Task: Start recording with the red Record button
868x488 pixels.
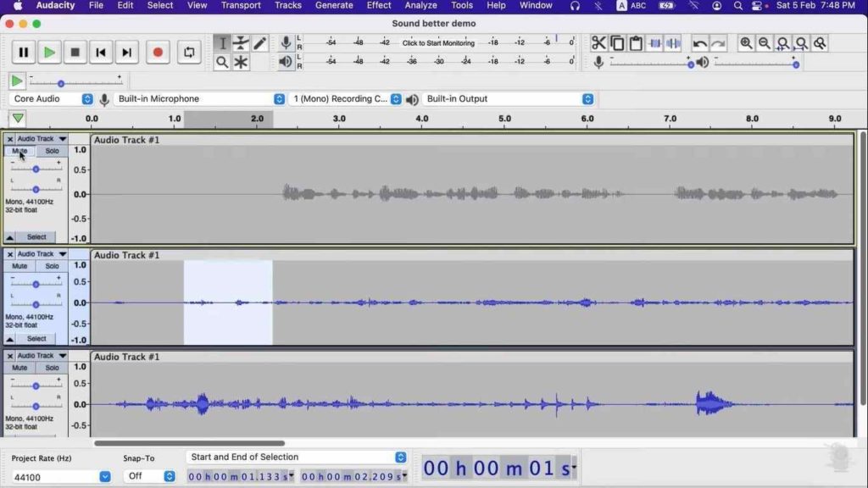Action: tap(158, 53)
